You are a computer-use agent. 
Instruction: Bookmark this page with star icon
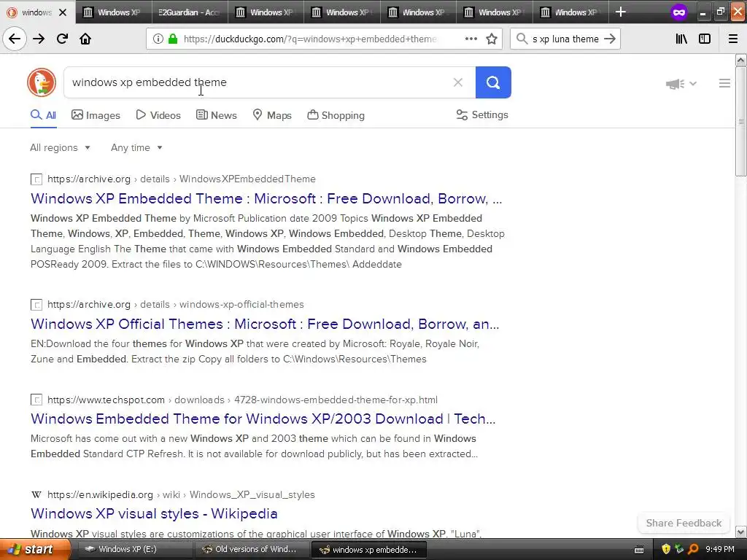pyautogui.click(x=492, y=39)
